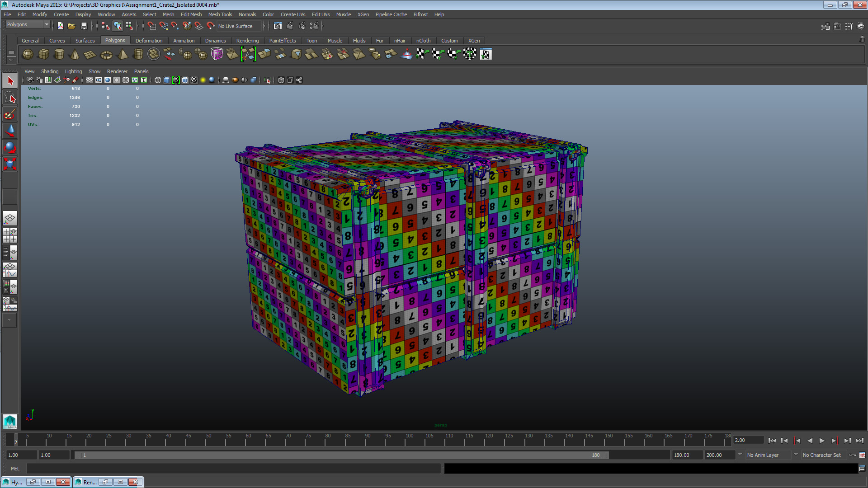Switch to the Rendering shelf tab
868x488 pixels.
248,41
